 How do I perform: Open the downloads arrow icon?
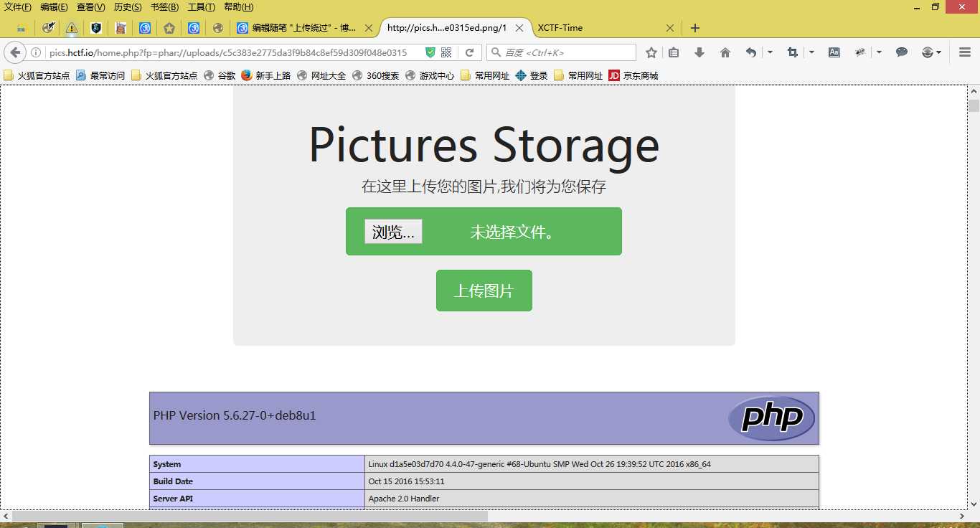coord(699,52)
